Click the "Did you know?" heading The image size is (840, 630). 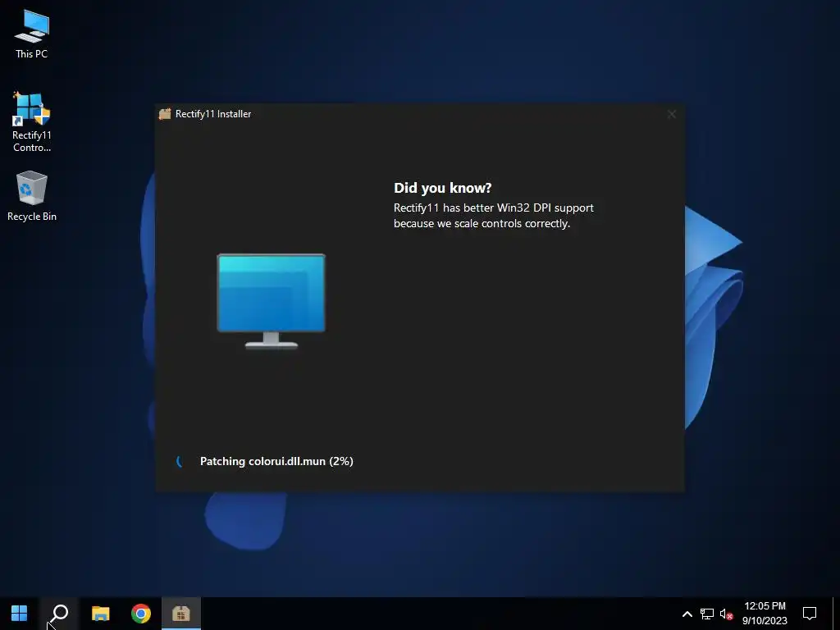pyautogui.click(x=442, y=188)
